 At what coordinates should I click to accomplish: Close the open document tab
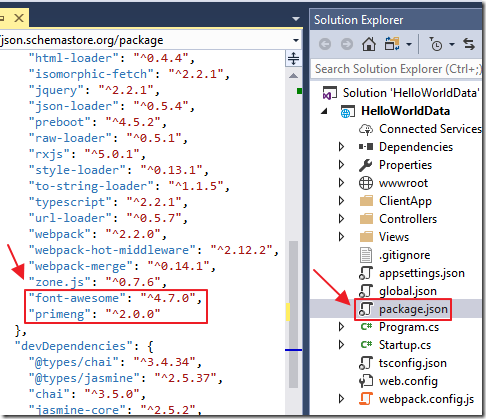[x=19, y=18]
